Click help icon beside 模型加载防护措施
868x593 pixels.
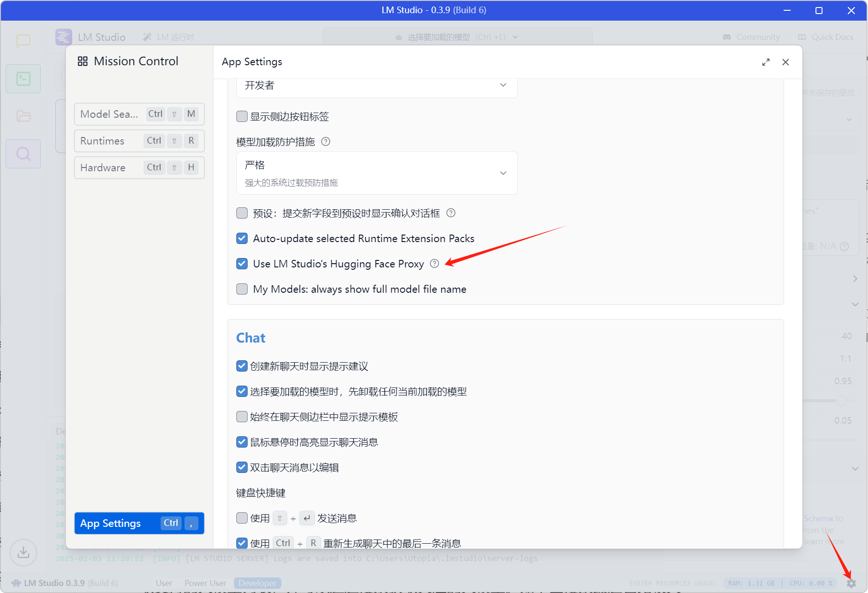[325, 142]
